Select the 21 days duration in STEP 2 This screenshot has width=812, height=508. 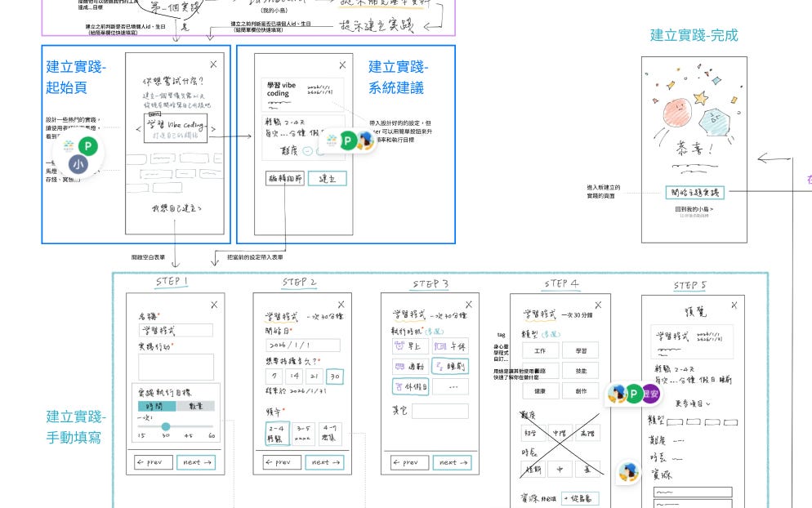[x=315, y=376]
